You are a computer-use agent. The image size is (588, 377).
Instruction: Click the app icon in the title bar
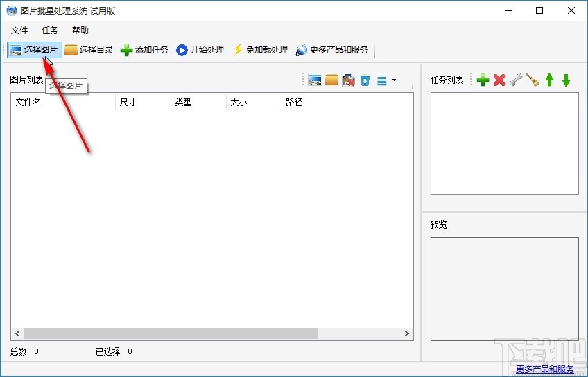(x=12, y=10)
